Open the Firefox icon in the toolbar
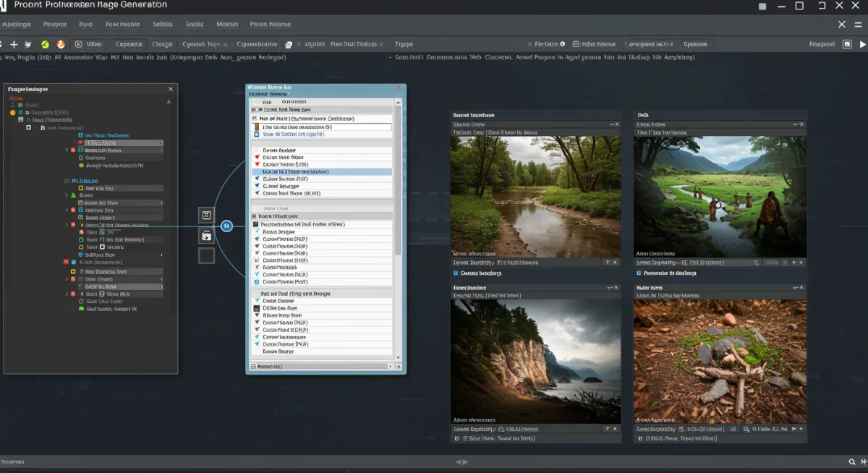Screen dimensions: 868x473 [60, 43]
